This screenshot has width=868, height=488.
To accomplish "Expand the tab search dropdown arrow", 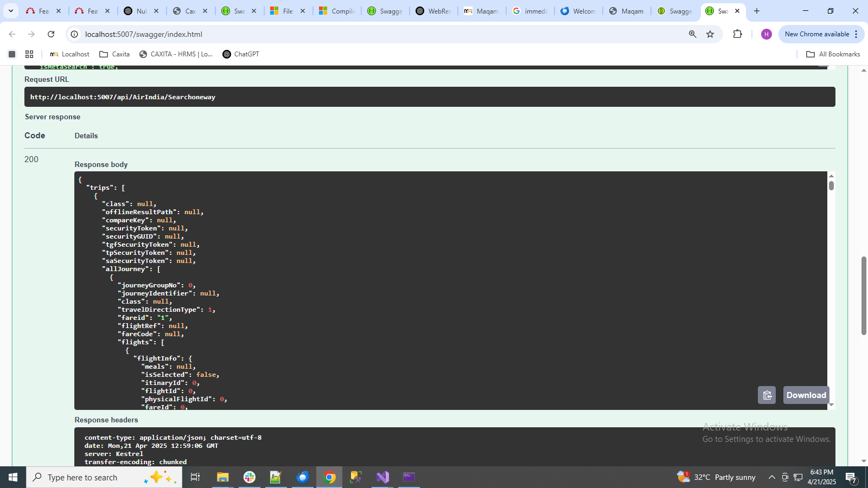I will coord(10,11).
